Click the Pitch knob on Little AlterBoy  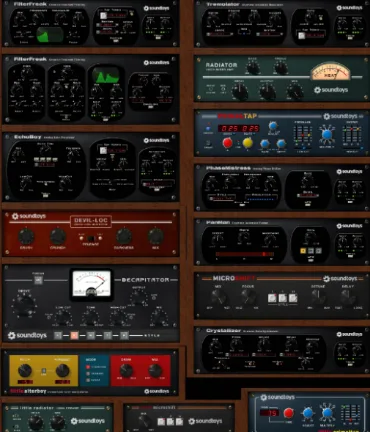pos(25,370)
